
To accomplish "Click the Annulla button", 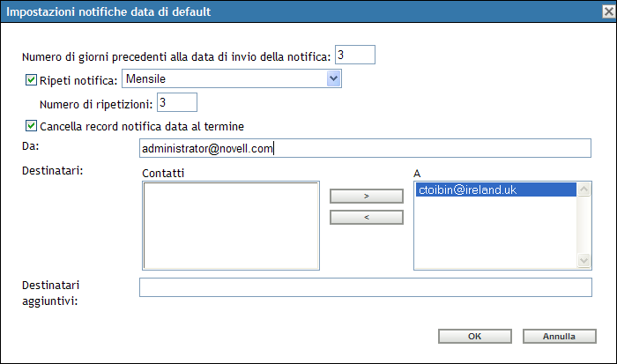I will 559,336.
